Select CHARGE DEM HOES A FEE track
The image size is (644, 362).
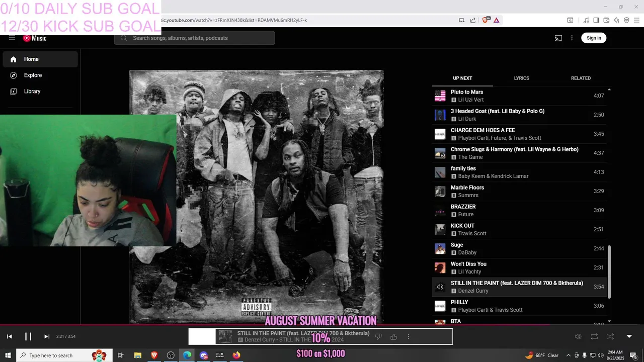click(x=519, y=134)
